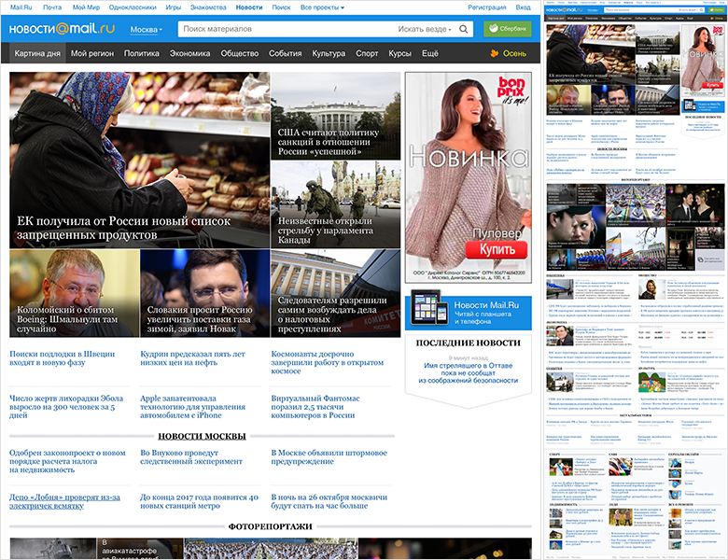
Task: Open Игры in the top bar
Action: [174, 7]
